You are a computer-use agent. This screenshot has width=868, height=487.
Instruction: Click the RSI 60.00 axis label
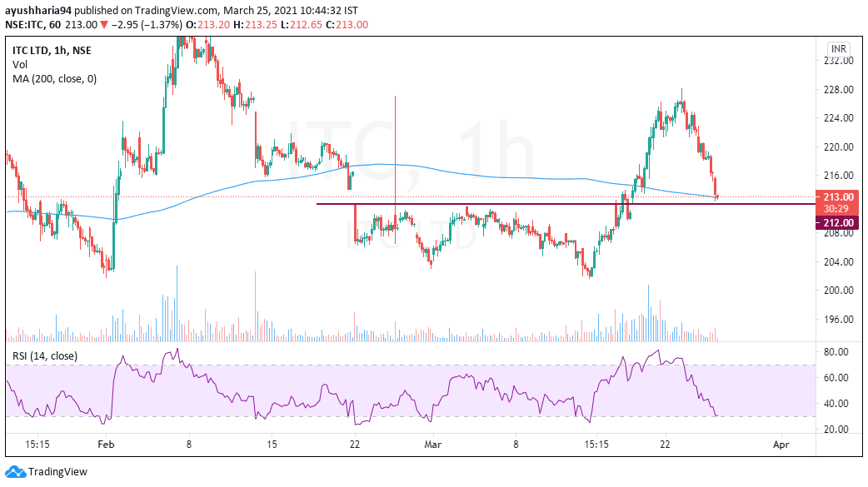[836, 377]
